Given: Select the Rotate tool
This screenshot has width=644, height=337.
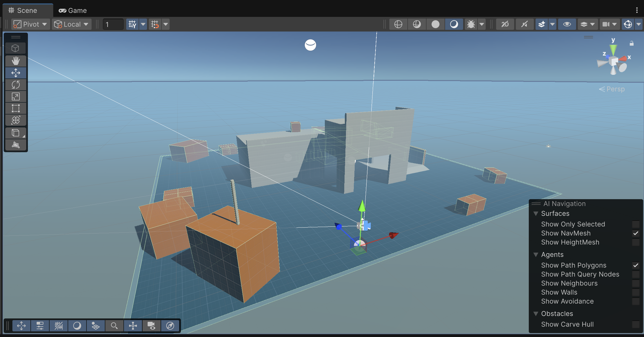Looking at the screenshot, I should [16, 85].
